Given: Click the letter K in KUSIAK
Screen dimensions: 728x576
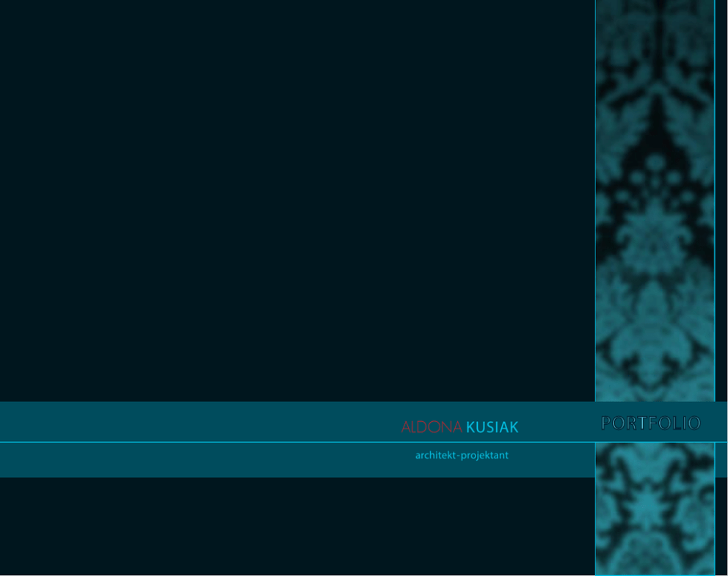Looking at the screenshot, I should click(x=470, y=427).
